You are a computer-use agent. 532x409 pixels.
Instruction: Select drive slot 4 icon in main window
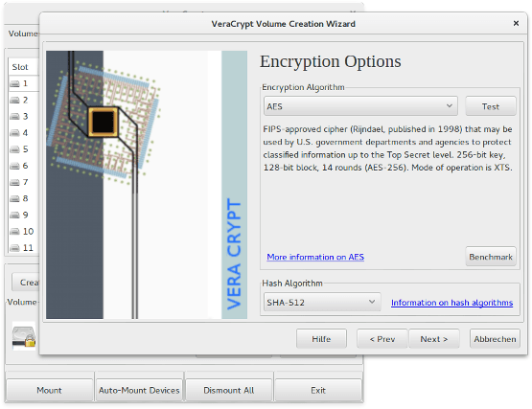(x=14, y=133)
